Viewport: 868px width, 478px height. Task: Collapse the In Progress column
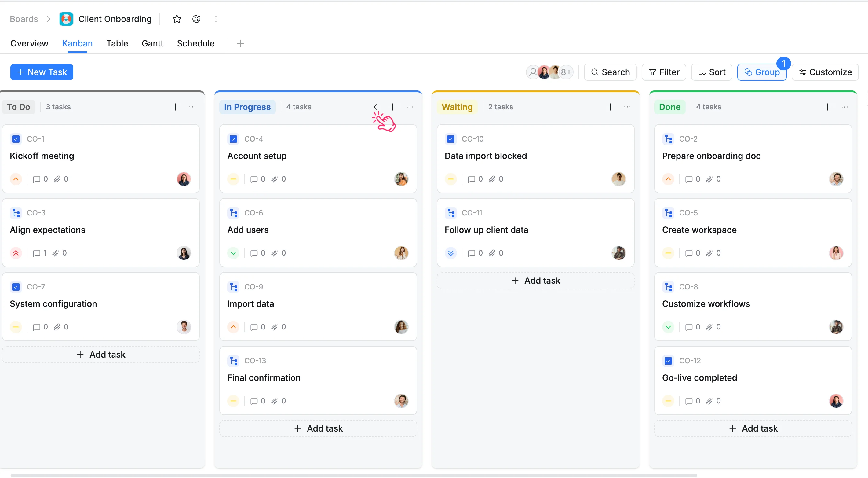pos(375,107)
